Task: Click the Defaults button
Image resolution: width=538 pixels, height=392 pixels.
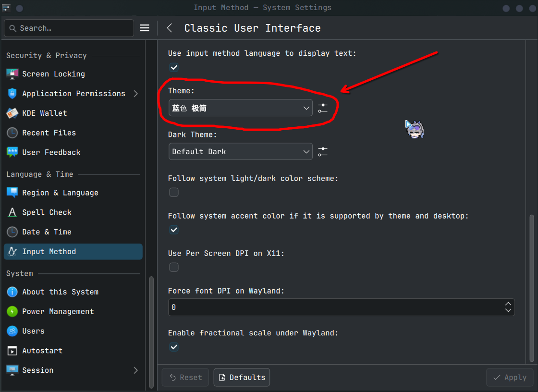Action: (x=242, y=378)
